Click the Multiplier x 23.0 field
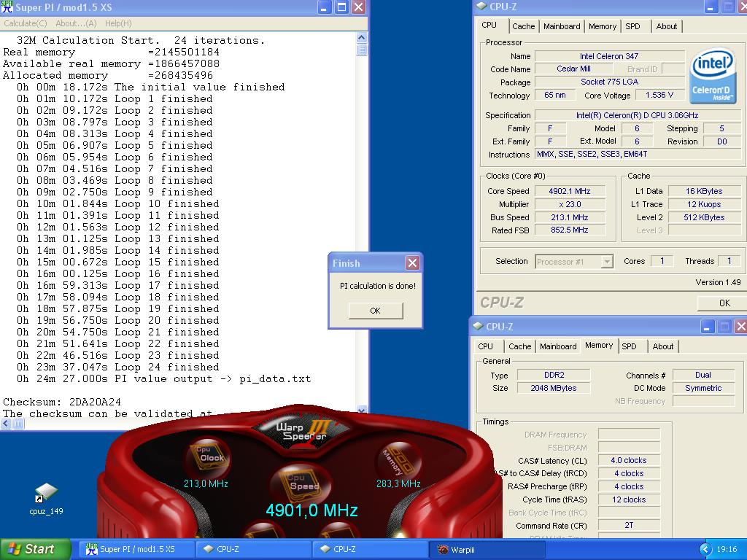This screenshot has height=560, width=747. pyautogui.click(x=570, y=204)
